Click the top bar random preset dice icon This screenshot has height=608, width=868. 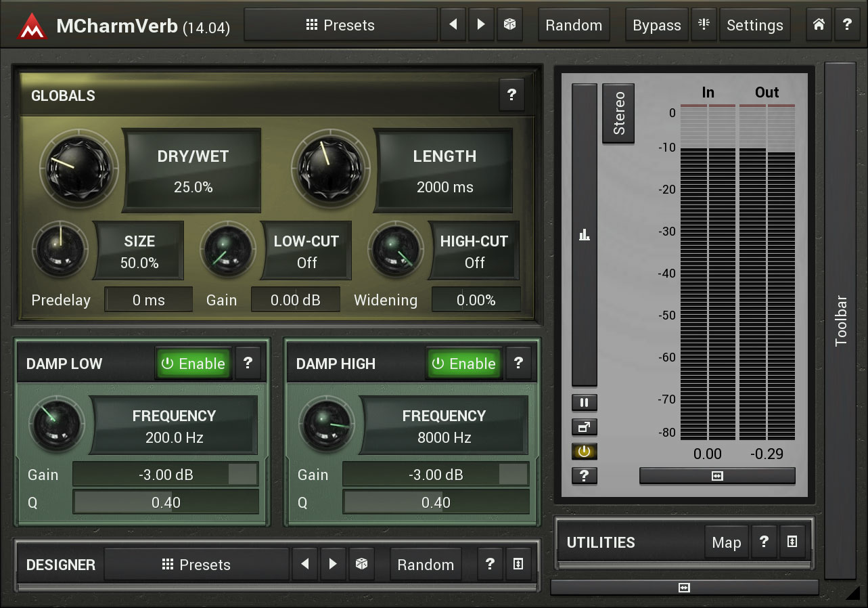click(510, 25)
